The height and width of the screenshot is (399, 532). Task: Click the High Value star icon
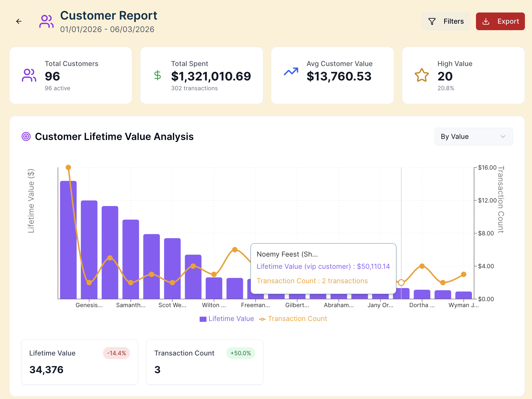tap(422, 75)
